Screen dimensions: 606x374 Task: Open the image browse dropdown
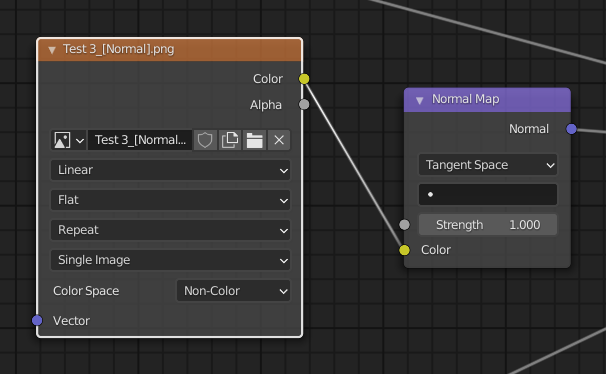(x=69, y=140)
